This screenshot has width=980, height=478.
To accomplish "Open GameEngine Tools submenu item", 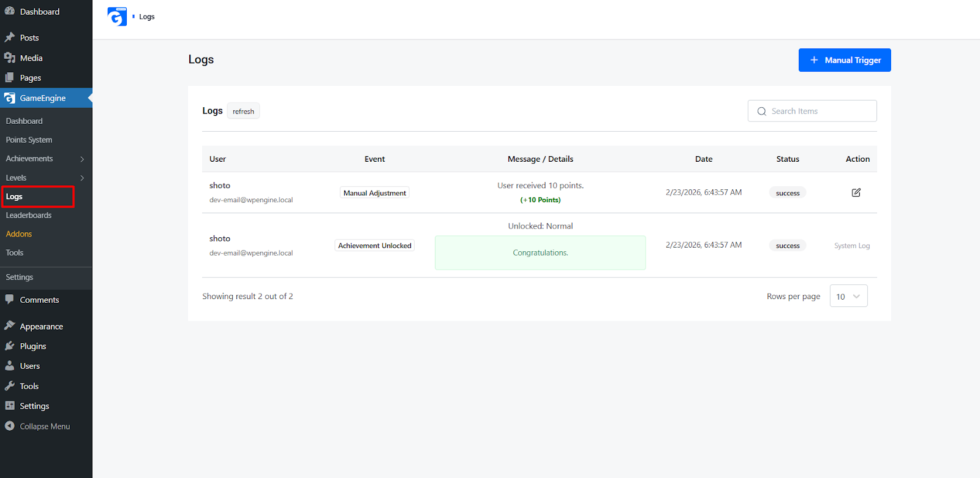I will point(15,252).
